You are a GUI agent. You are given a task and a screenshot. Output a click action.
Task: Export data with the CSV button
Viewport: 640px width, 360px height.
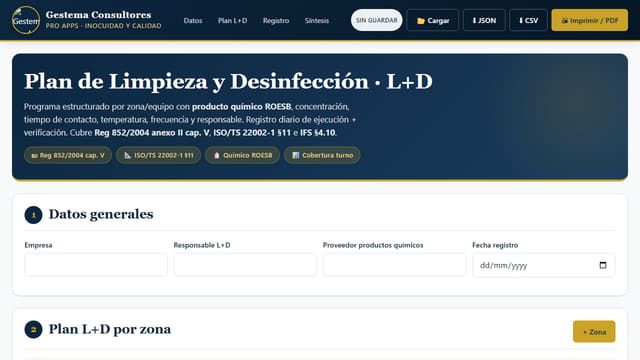pyautogui.click(x=528, y=20)
